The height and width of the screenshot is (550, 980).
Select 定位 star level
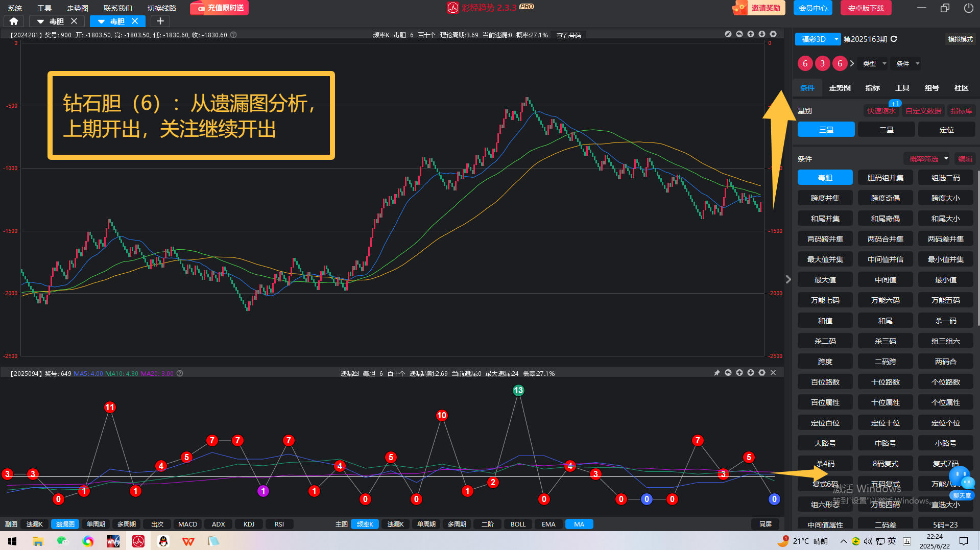coord(946,129)
